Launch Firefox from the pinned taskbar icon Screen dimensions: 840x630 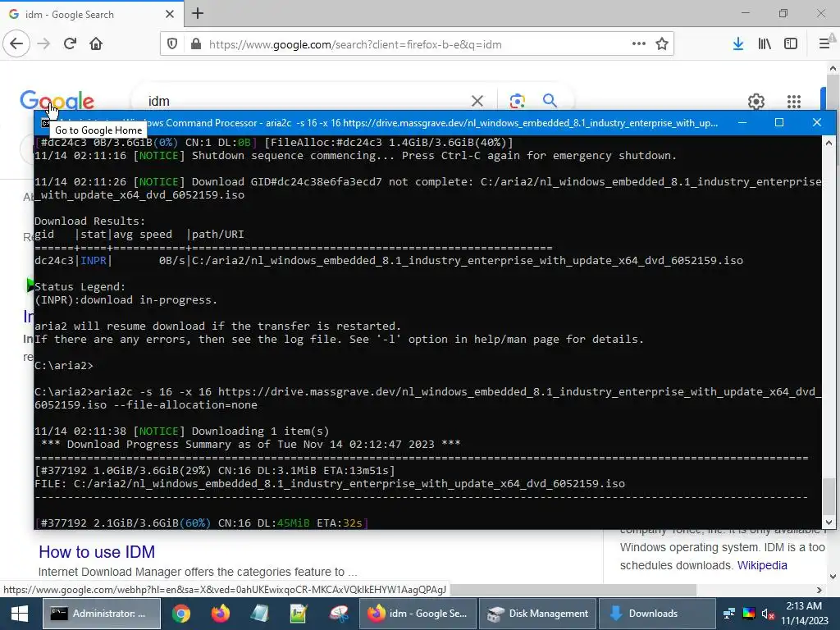[x=220, y=614]
